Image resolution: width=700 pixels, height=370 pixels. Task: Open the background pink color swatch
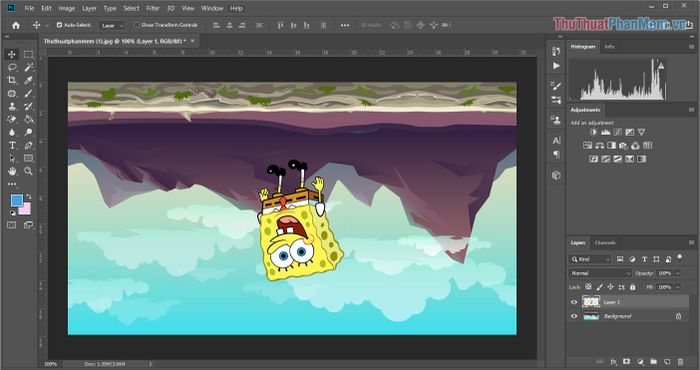coord(25,208)
